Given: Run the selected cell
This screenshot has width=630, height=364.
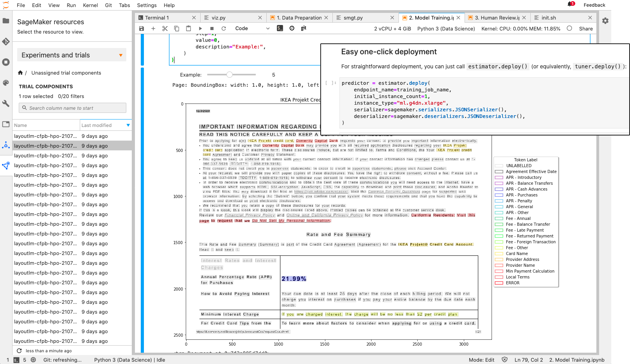Looking at the screenshot, I should (x=200, y=29).
